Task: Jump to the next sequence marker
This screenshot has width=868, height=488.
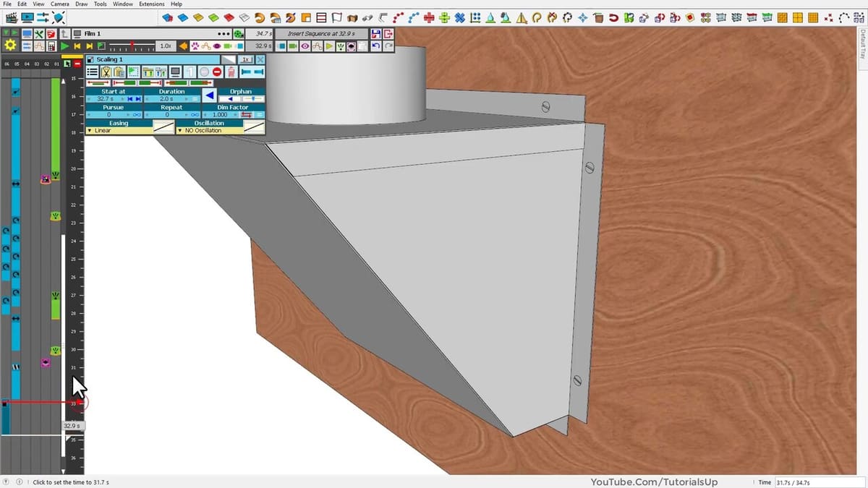Action: (90, 46)
